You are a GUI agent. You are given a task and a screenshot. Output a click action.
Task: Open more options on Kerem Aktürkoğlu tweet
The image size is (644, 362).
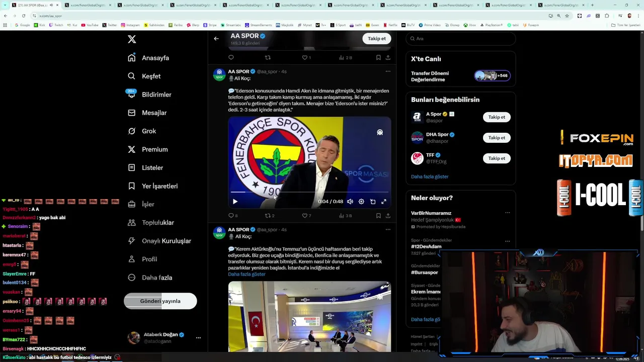(388, 229)
